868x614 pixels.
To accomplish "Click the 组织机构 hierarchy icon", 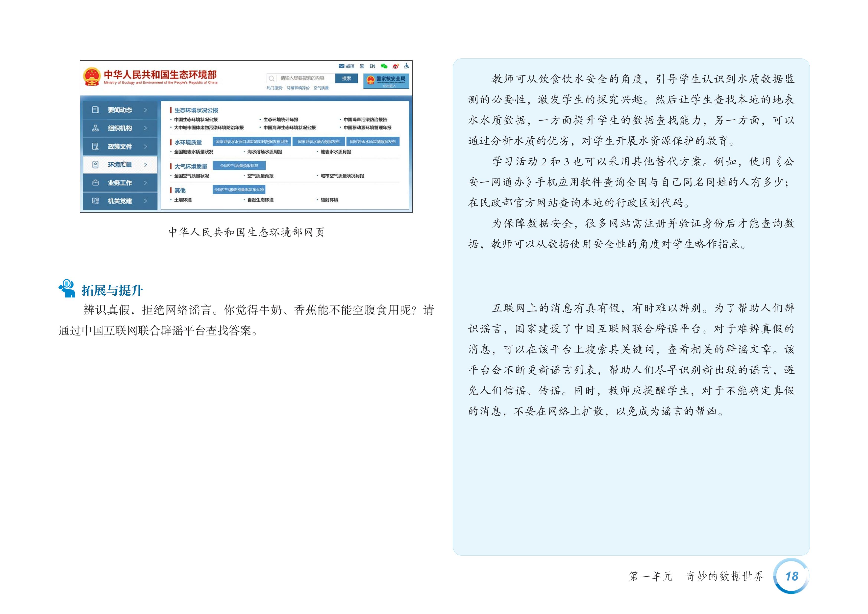I will click(95, 128).
